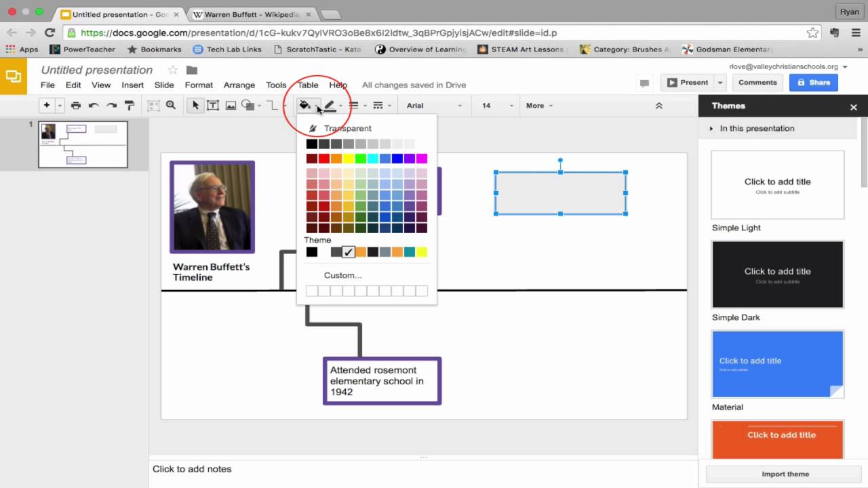The height and width of the screenshot is (488, 868).
Task: Open the Arrange menu
Action: pyautogui.click(x=239, y=85)
